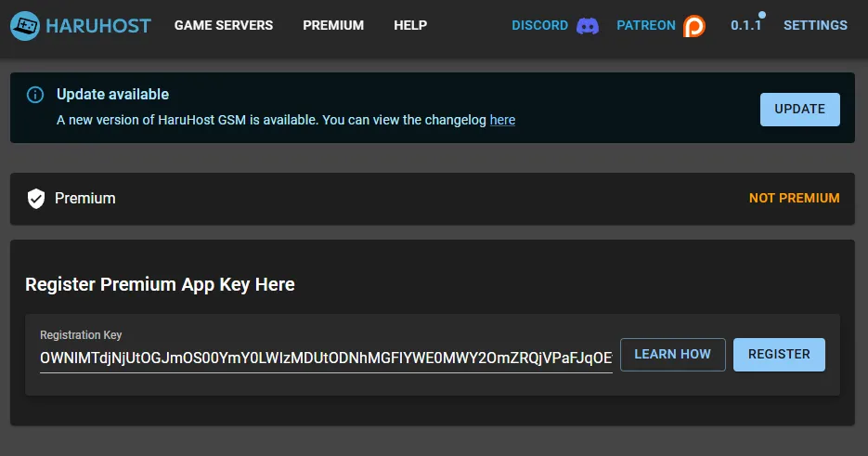Open Settings from the top bar

815,25
